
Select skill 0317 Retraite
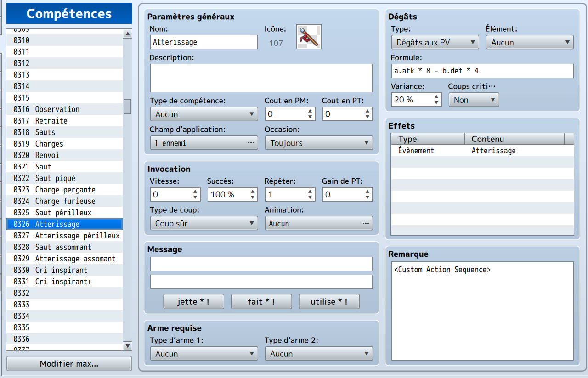(x=65, y=121)
